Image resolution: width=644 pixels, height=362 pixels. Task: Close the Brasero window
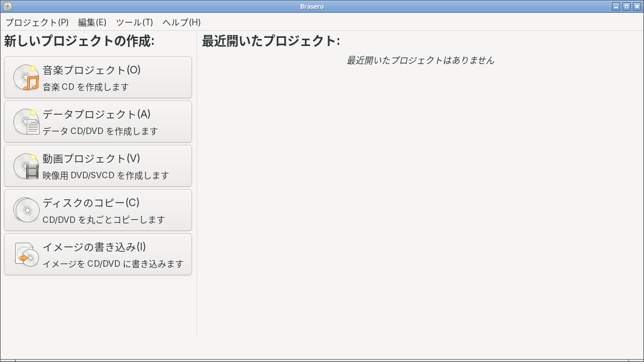[x=637, y=6]
